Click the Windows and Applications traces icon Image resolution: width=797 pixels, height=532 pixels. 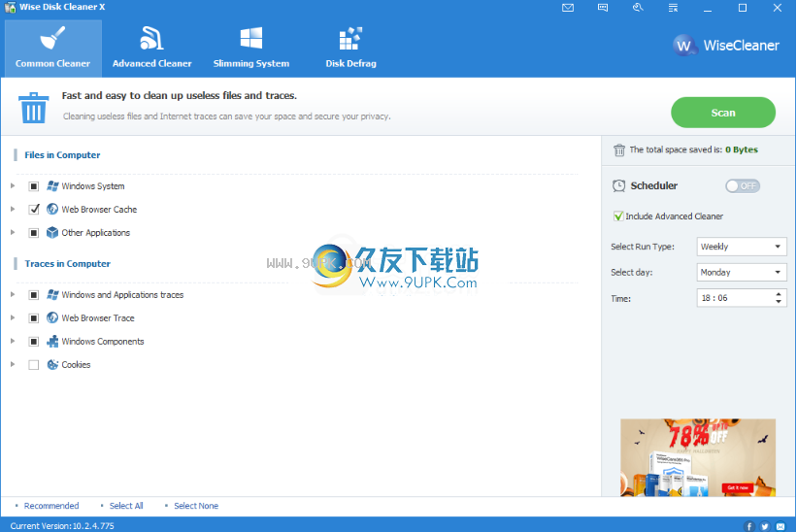click(x=52, y=295)
